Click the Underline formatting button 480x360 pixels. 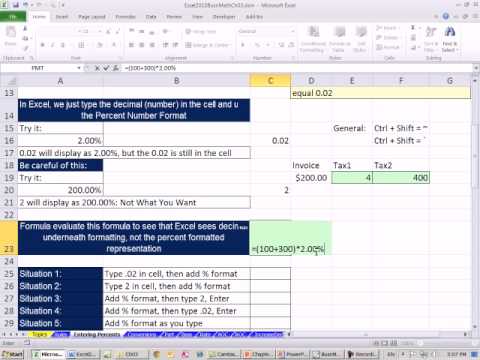click(x=62, y=45)
